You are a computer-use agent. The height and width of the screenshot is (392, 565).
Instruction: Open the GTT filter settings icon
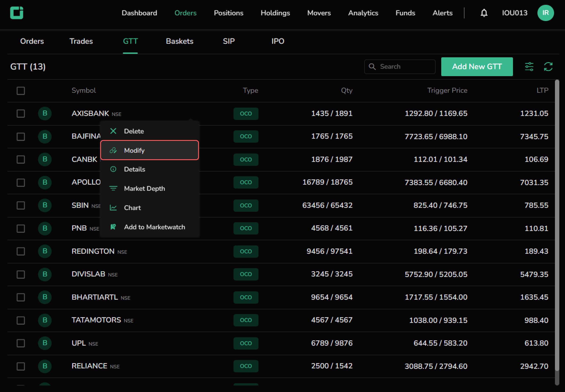[529, 66]
